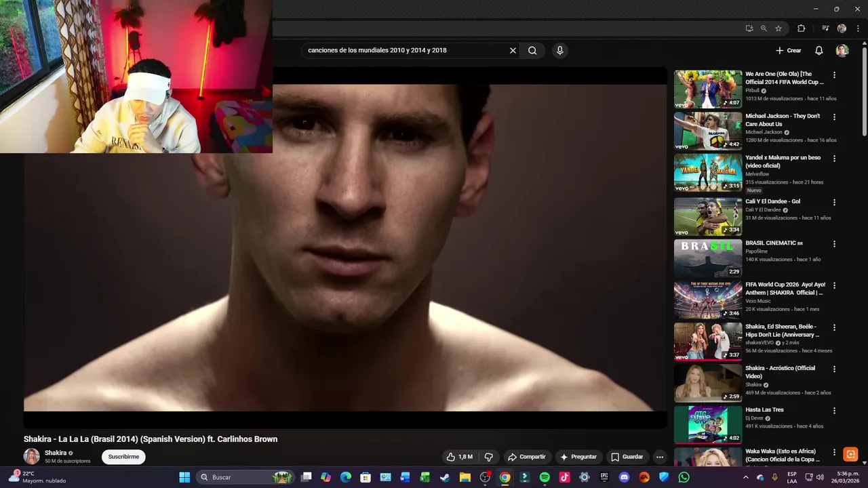Click the Compartir share button
Screen dimensions: 868x488
point(527,457)
